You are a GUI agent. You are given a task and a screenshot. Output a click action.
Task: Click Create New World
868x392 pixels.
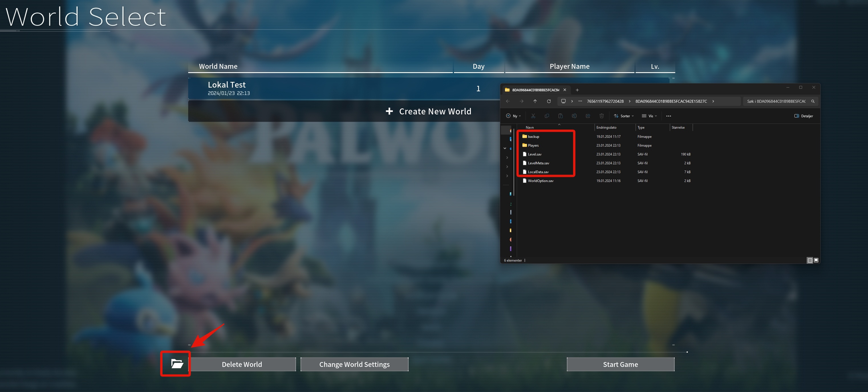pyautogui.click(x=344, y=111)
